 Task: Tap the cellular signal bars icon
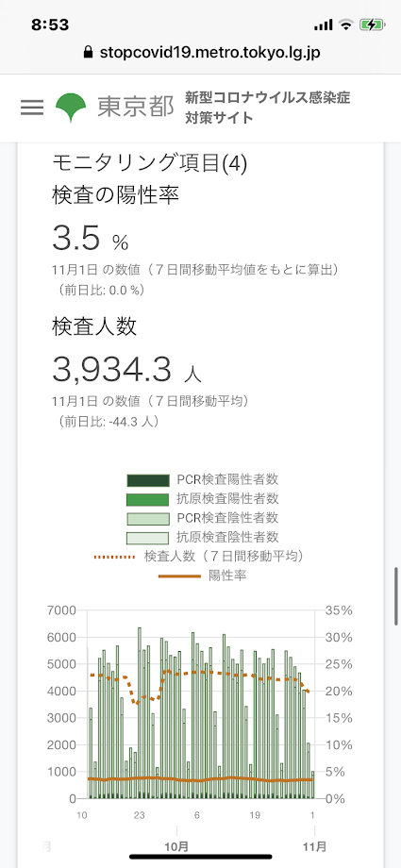[x=323, y=25]
